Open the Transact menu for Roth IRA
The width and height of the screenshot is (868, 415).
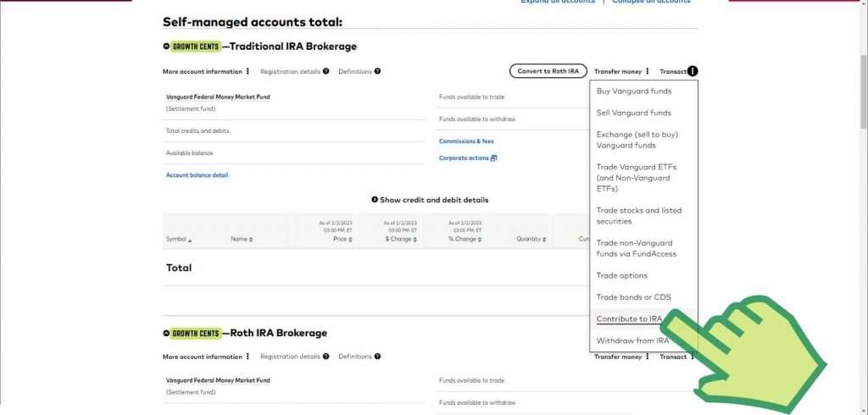(x=676, y=357)
